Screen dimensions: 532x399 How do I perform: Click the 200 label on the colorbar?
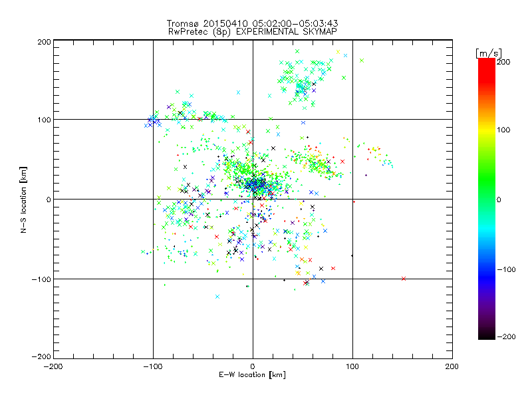[503, 62]
